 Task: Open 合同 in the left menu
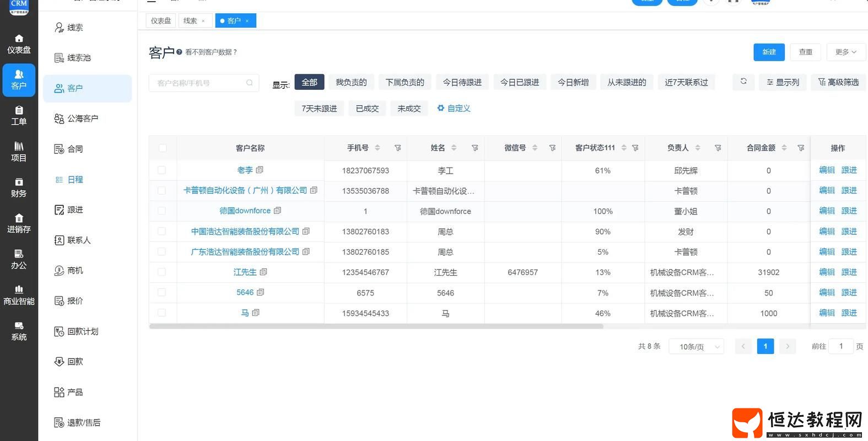click(x=88, y=149)
